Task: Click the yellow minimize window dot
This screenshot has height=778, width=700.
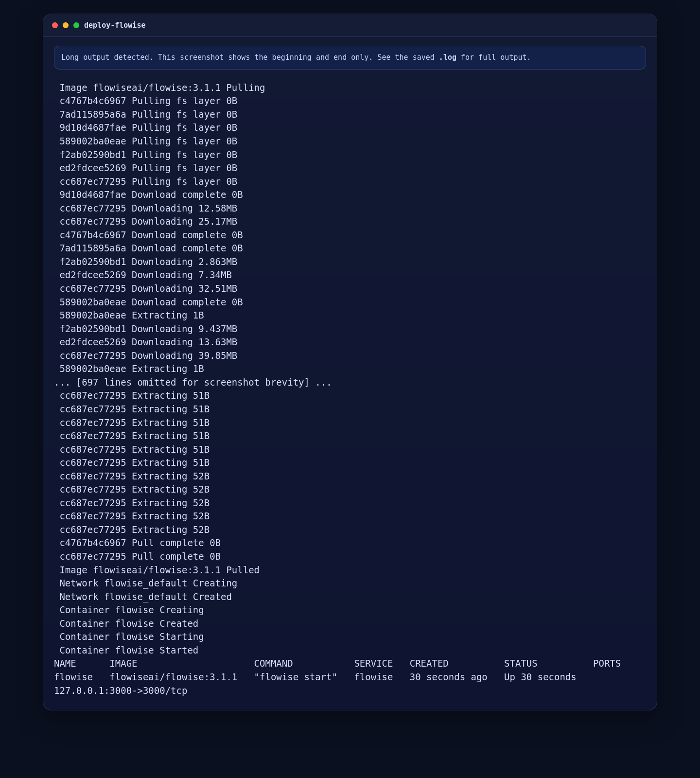Action: click(x=66, y=25)
